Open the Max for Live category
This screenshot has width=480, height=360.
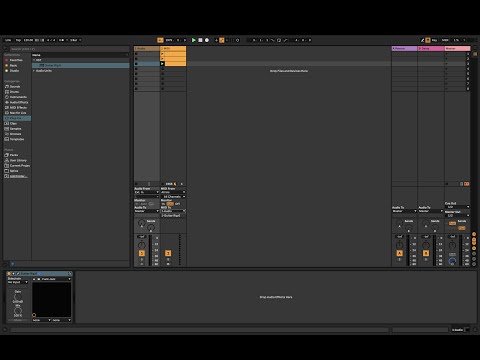coord(18,113)
